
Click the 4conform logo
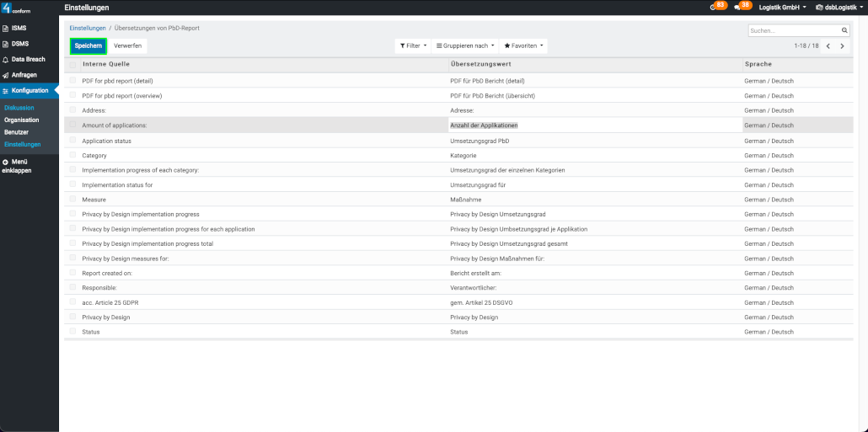(x=17, y=8)
